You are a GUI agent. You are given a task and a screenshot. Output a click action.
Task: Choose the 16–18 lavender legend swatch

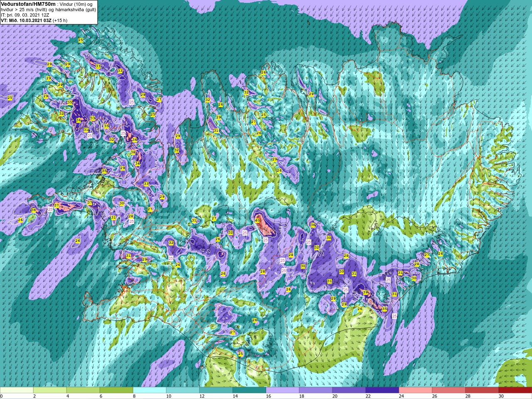point(283,390)
